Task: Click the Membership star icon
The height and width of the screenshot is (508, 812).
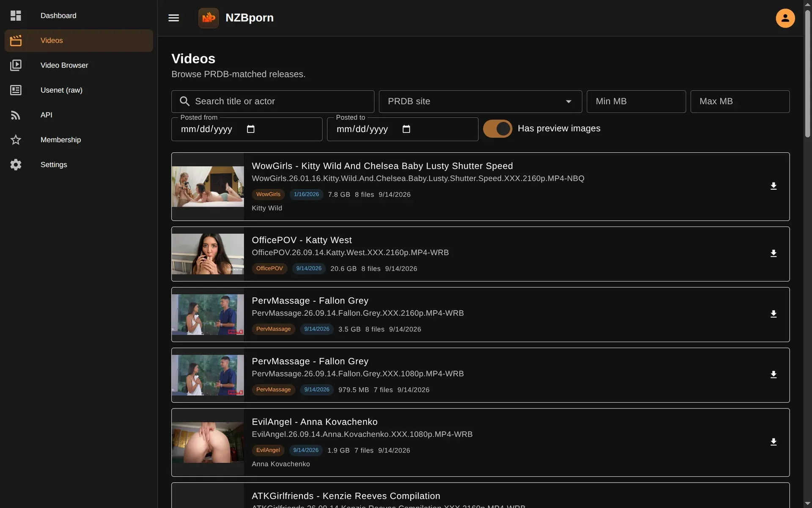Action: (16, 140)
